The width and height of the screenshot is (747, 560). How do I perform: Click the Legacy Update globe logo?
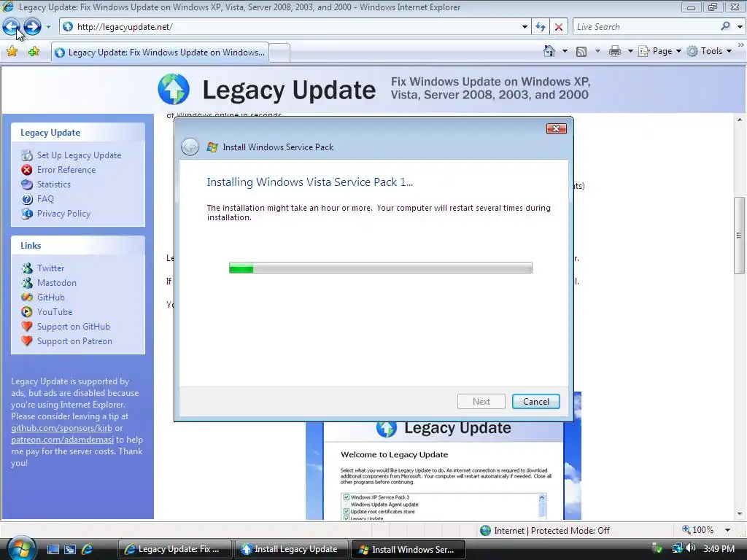[x=174, y=89]
